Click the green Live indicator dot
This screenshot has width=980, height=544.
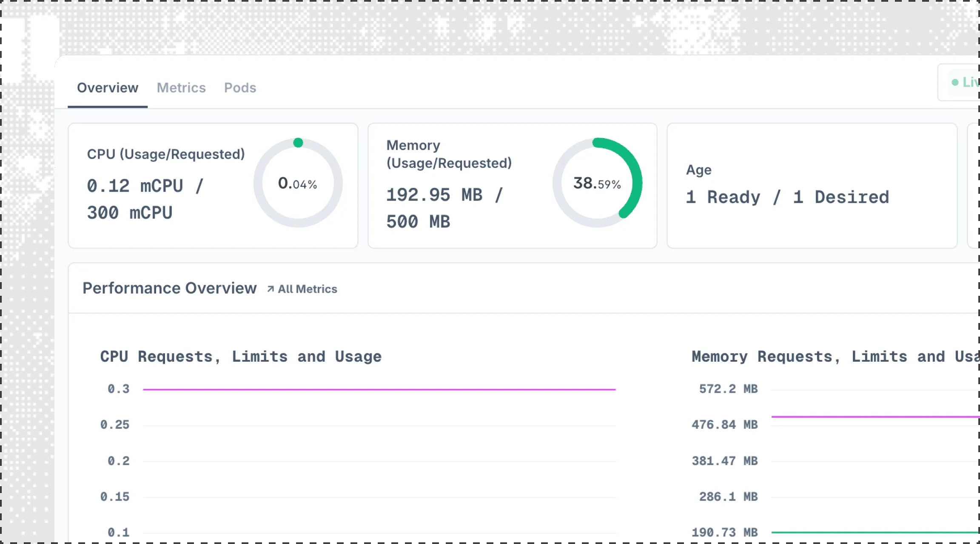pos(955,82)
